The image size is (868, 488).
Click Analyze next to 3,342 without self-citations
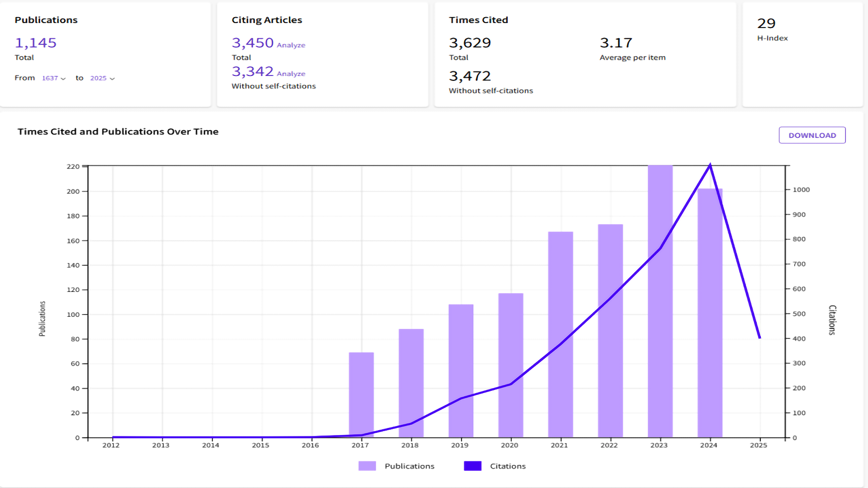click(x=291, y=74)
